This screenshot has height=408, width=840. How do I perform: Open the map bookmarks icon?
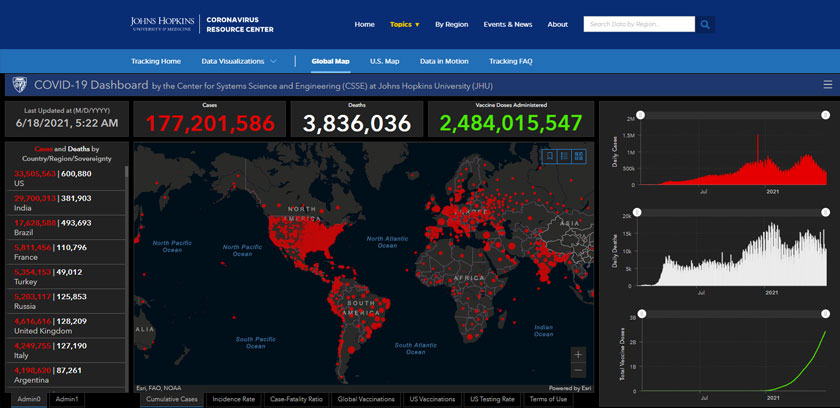click(x=549, y=156)
